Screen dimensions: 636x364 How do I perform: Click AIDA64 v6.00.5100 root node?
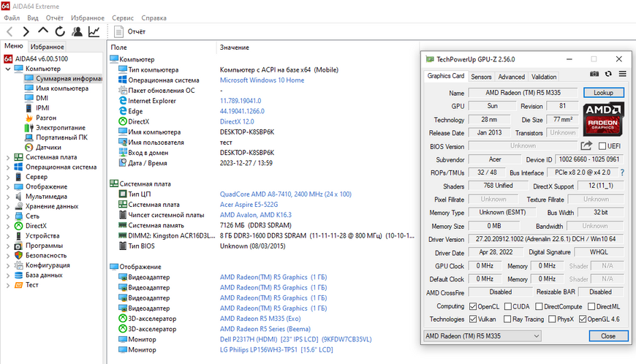tap(36, 58)
